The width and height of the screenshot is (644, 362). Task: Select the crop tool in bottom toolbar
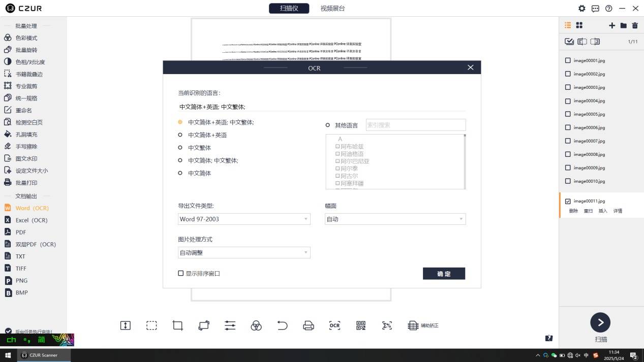(x=178, y=325)
